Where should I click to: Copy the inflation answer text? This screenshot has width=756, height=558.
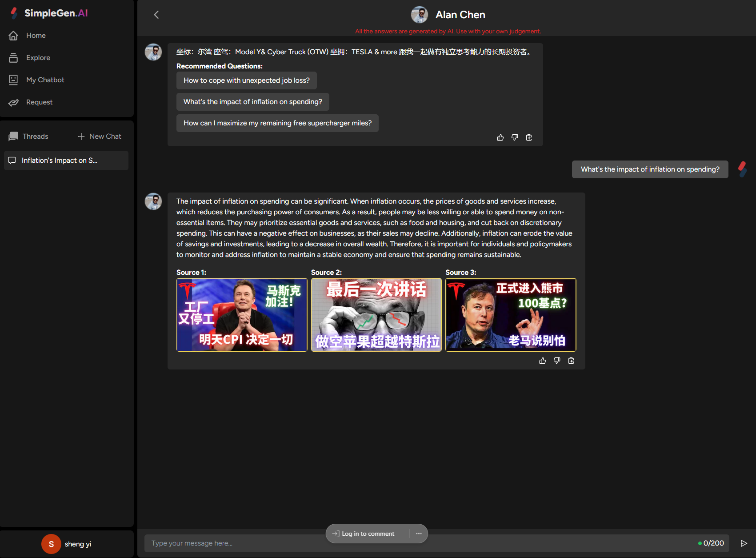coord(571,361)
